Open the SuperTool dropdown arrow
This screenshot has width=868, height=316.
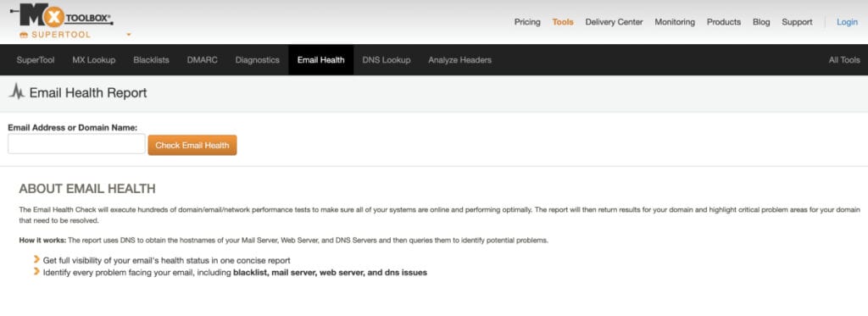click(129, 35)
